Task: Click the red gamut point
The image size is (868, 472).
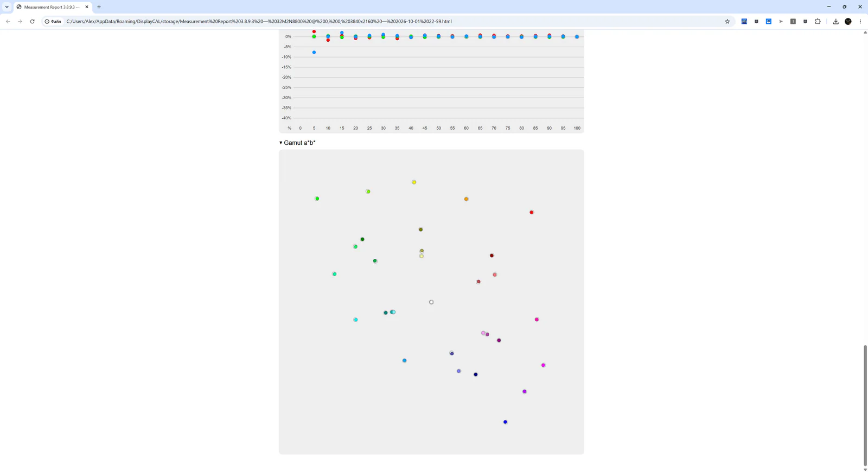Action: click(532, 212)
